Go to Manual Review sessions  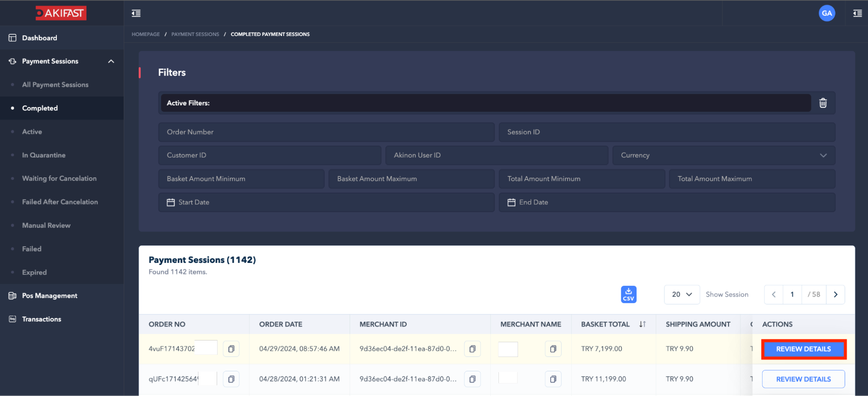[46, 226]
